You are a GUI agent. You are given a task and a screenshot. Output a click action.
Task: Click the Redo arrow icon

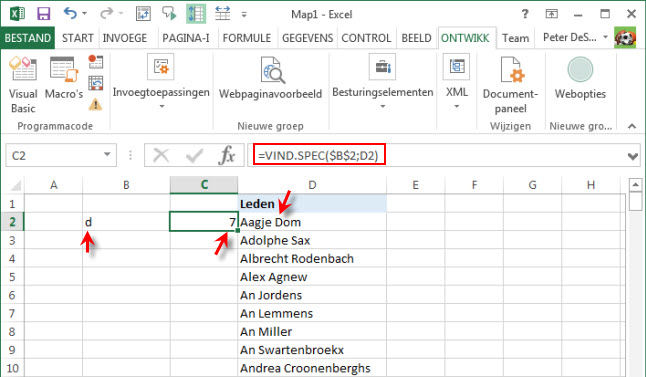pos(106,14)
